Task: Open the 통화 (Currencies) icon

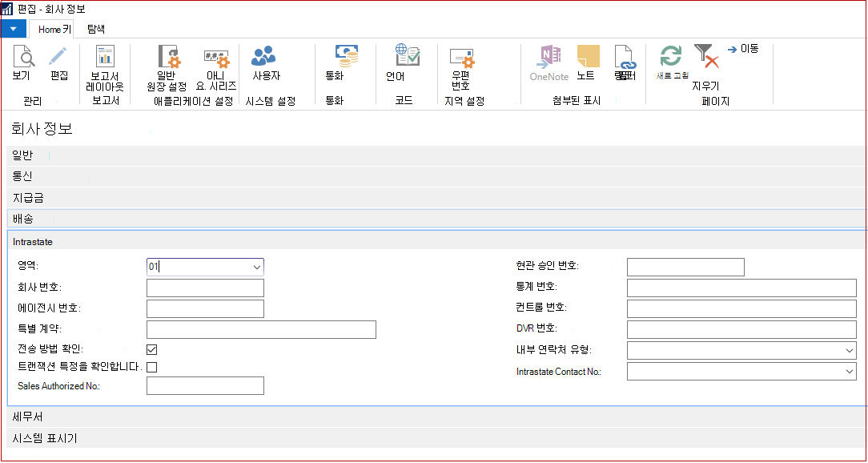Action: 347,57
